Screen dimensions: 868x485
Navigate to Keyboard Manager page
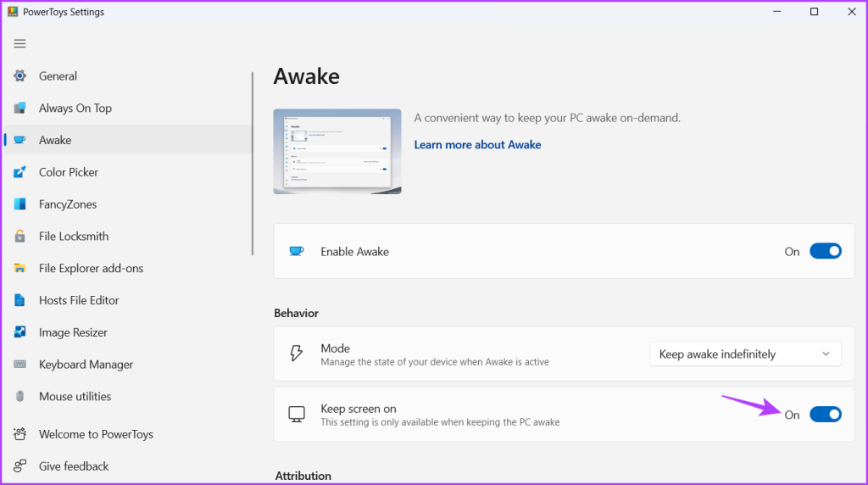click(x=127, y=365)
